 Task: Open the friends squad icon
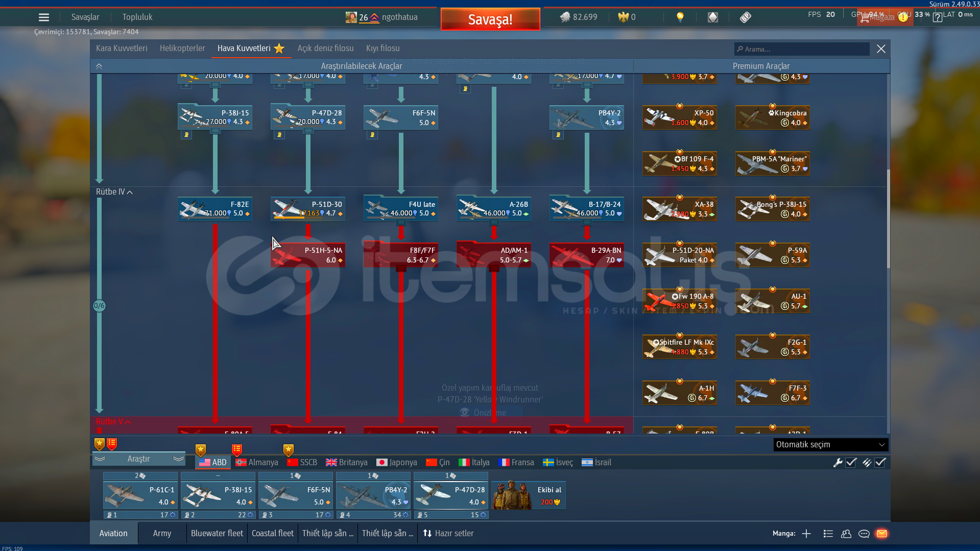point(846,534)
